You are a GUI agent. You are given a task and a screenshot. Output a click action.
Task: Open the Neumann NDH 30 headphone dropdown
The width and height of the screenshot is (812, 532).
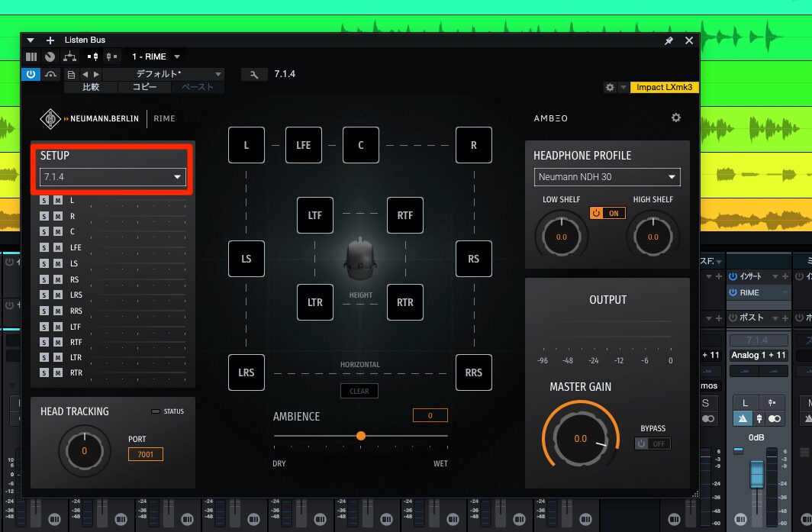pos(607,177)
